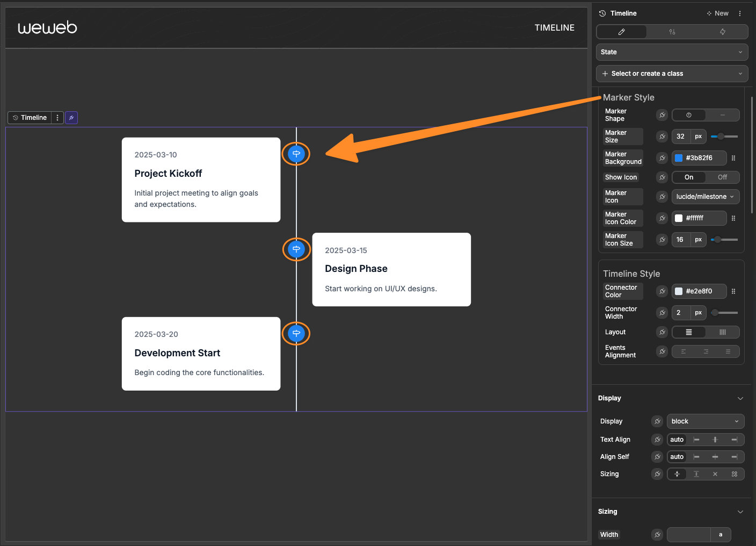Open the State dropdown
Viewport: 756px width, 546px height.
672,52
